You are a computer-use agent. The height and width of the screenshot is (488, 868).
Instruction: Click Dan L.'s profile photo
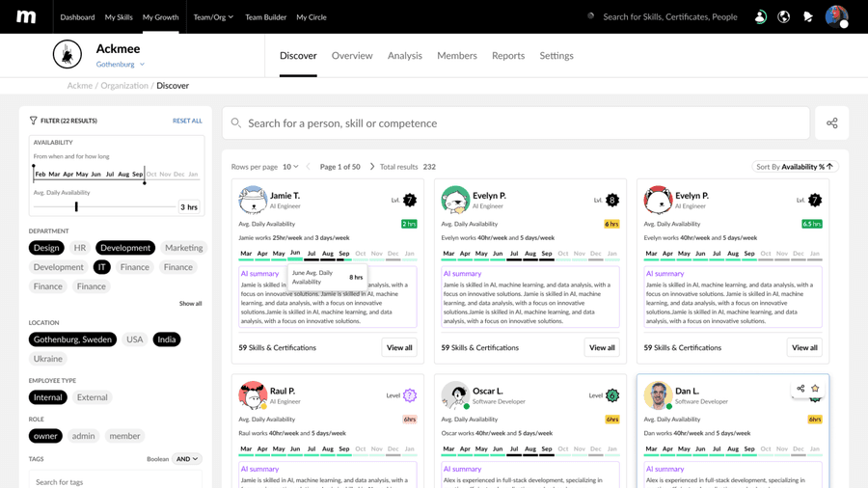pos(658,395)
